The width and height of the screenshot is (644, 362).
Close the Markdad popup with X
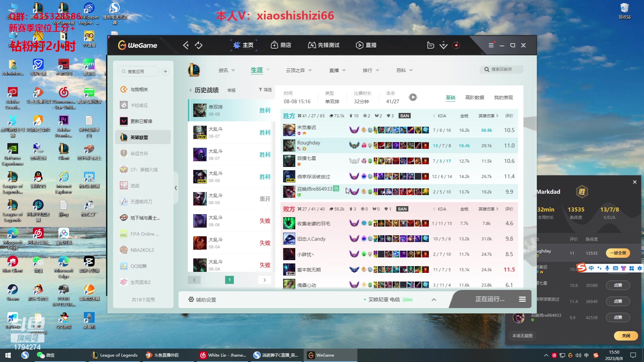[x=635, y=182]
